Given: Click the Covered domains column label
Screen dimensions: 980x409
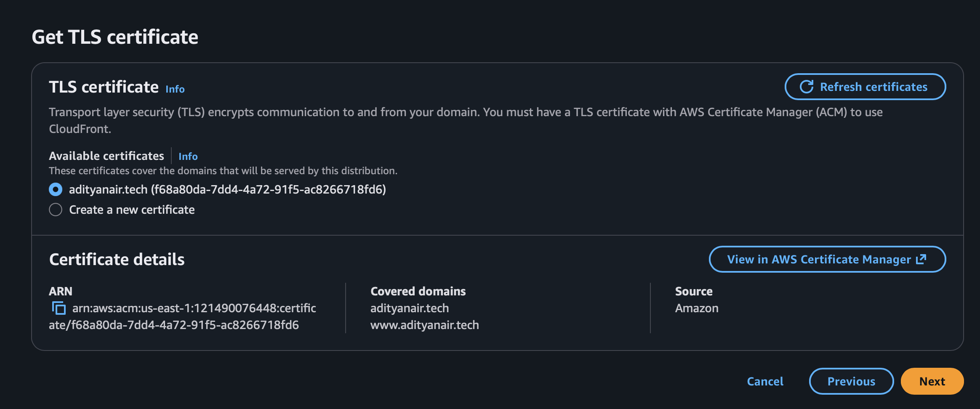Looking at the screenshot, I should click(x=418, y=291).
